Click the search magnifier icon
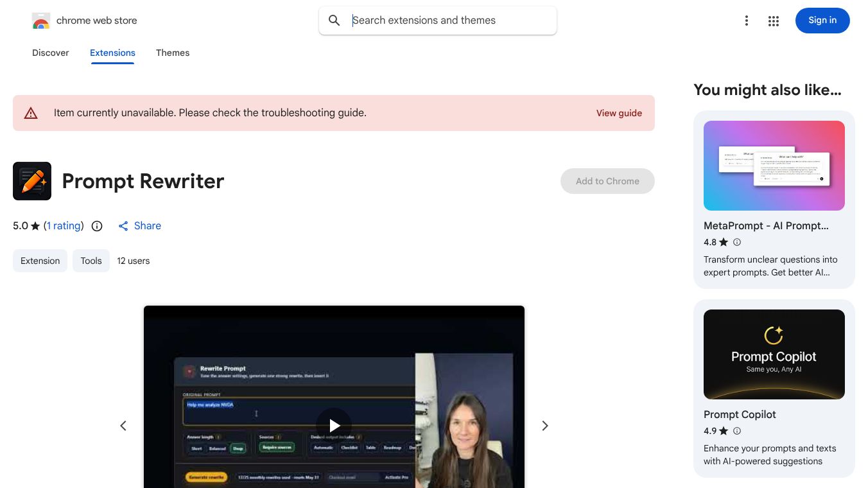 click(334, 21)
